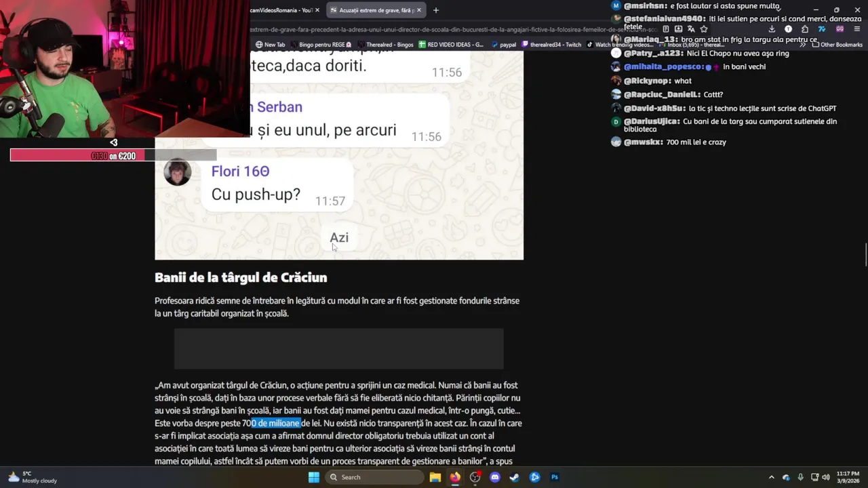
Task: Click the Flori 160 sender name
Action: [x=240, y=171]
